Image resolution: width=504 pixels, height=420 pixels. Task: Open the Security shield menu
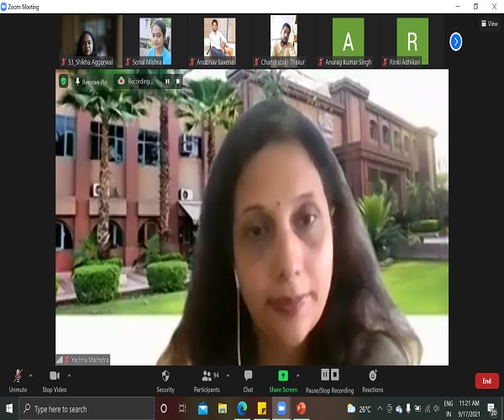[165, 381]
